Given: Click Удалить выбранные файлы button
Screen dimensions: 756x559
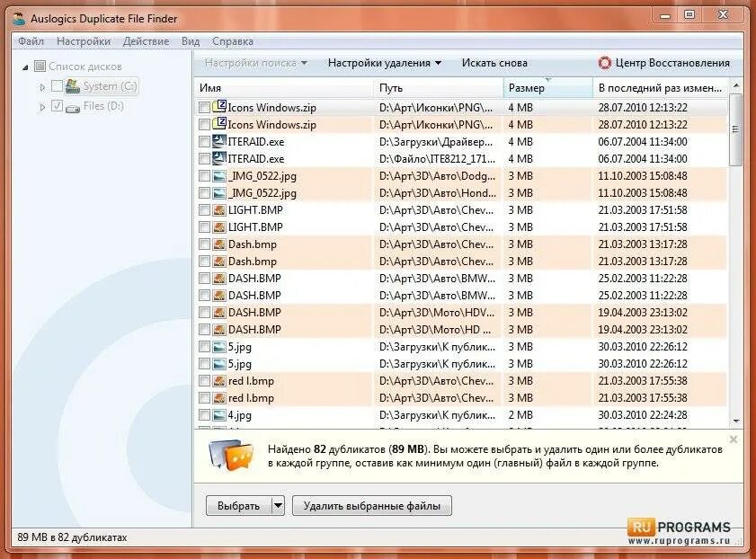Looking at the screenshot, I should [x=372, y=506].
